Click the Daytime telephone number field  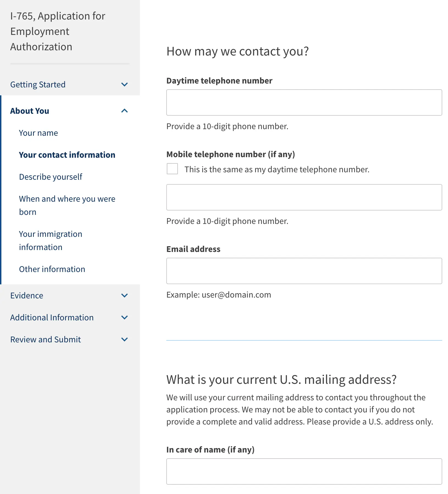(304, 102)
